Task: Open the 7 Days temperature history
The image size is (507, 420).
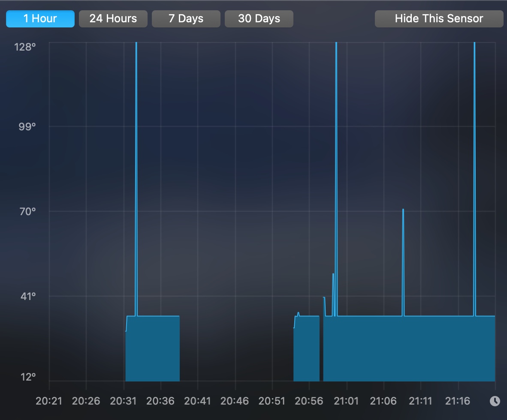Action: (186, 18)
